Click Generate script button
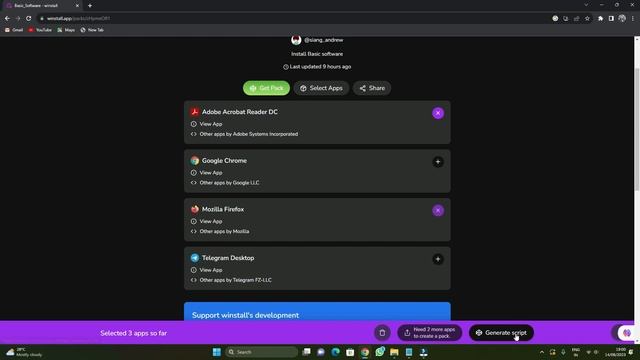The image size is (640, 360). click(x=501, y=333)
